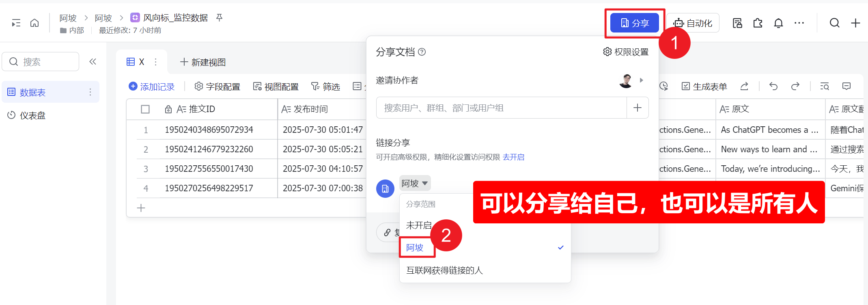Collapse the left sidebar with double-chevron icon
The width and height of the screenshot is (868, 305).
pos(93,61)
